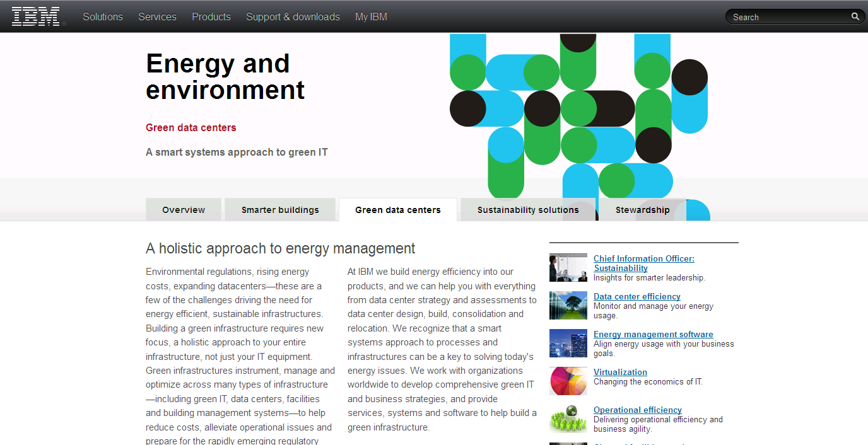Open the Virtualization link

620,372
